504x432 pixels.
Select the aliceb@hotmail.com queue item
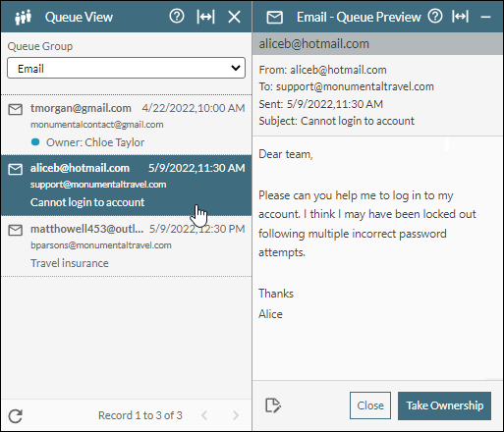[126, 186]
